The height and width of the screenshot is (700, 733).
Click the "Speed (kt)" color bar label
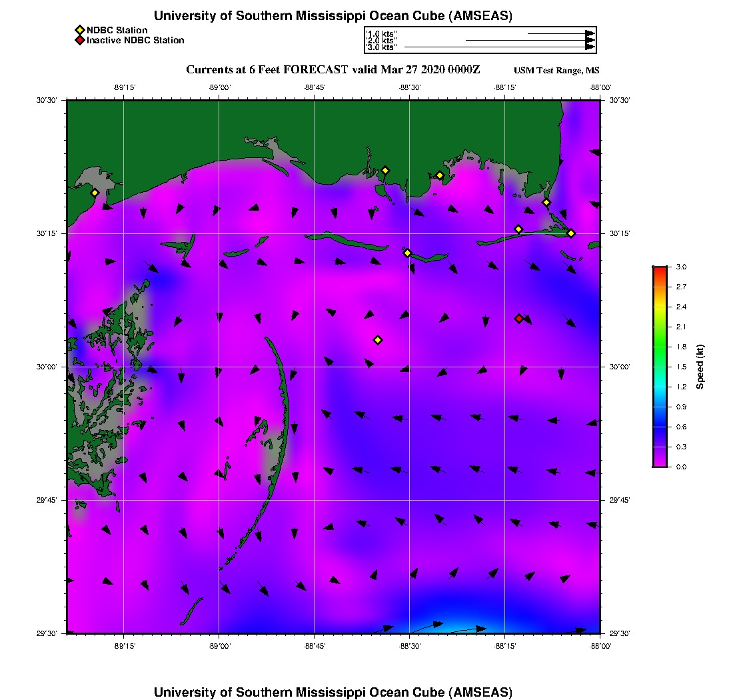tap(700, 367)
